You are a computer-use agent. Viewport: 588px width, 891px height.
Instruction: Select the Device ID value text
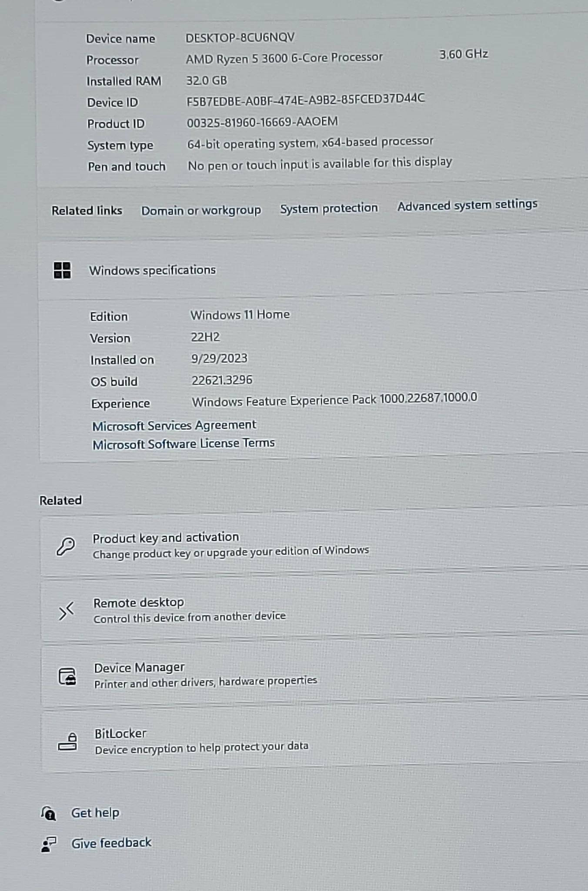tap(306, 100)
